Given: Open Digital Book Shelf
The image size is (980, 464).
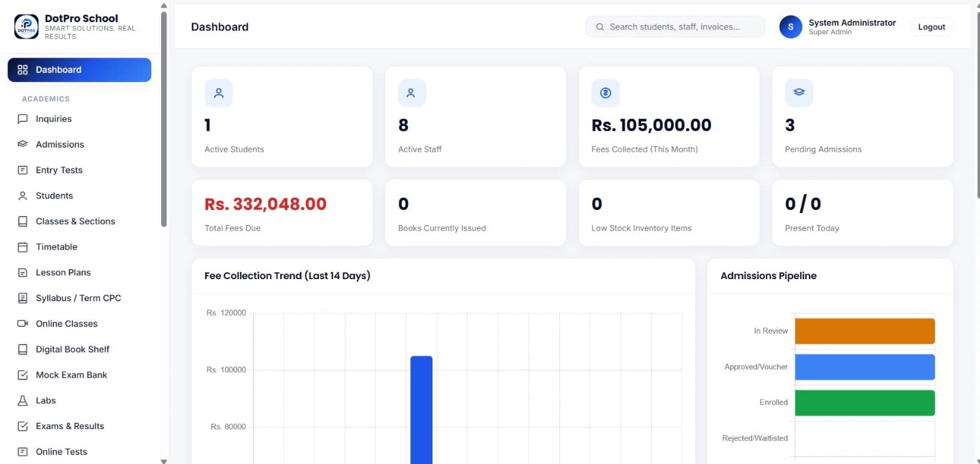Looking at the screenshot, I should point(80,350).
